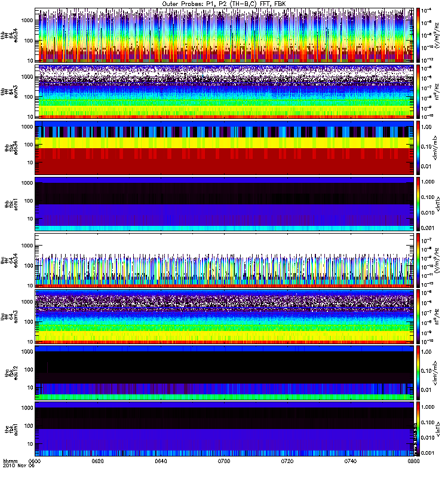The width and height of the screenshot is (448, 478).
Task: Click the 0800 time tick label
Action: (x=413, y=461)
